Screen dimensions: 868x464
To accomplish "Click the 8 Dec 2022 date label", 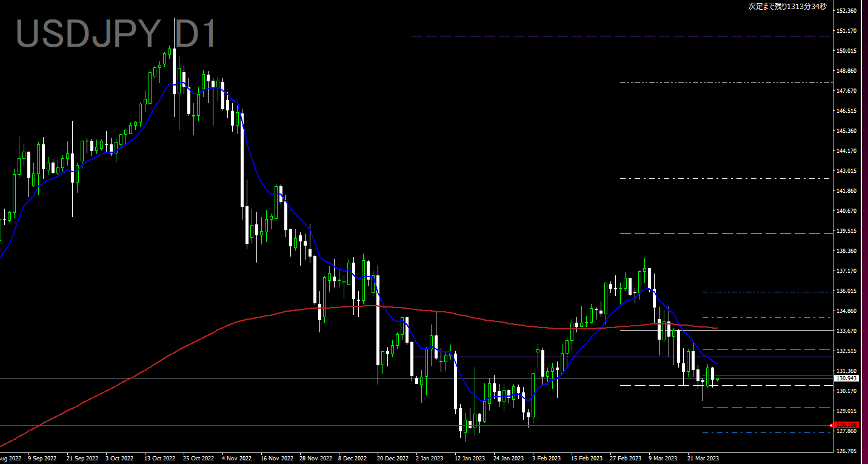I will point(353,459).
